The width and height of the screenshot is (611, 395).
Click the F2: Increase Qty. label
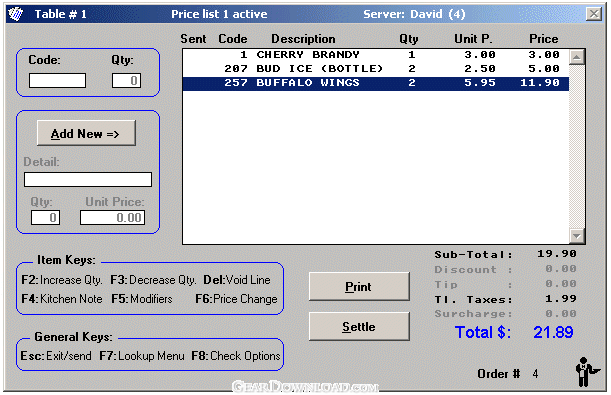pos(62,280)
